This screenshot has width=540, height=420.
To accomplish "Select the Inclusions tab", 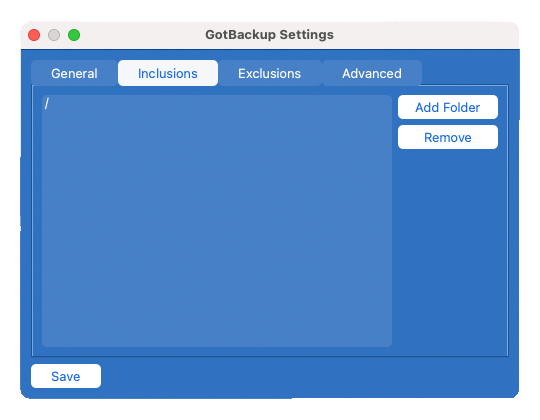I will (168, 73).
